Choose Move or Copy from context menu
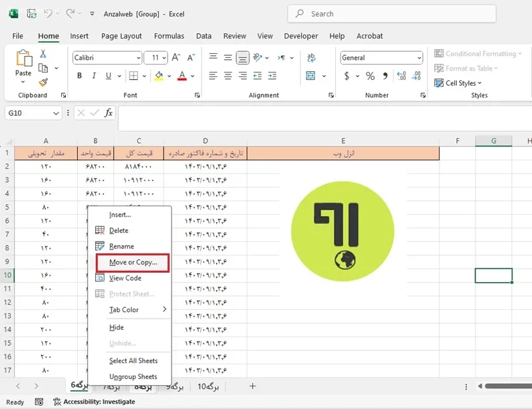Image resolution: width=532 pixels, height=409 pixels. tap(132, 263)
